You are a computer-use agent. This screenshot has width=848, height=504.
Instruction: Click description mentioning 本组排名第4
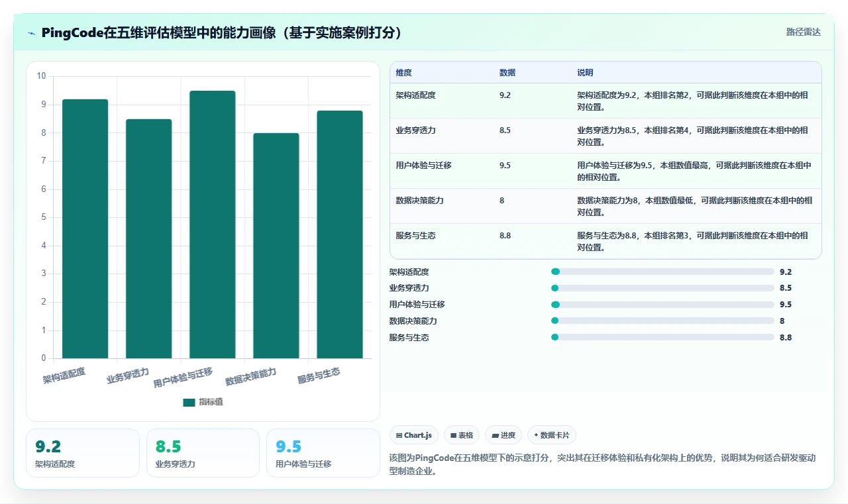click(x=692, y=136)
